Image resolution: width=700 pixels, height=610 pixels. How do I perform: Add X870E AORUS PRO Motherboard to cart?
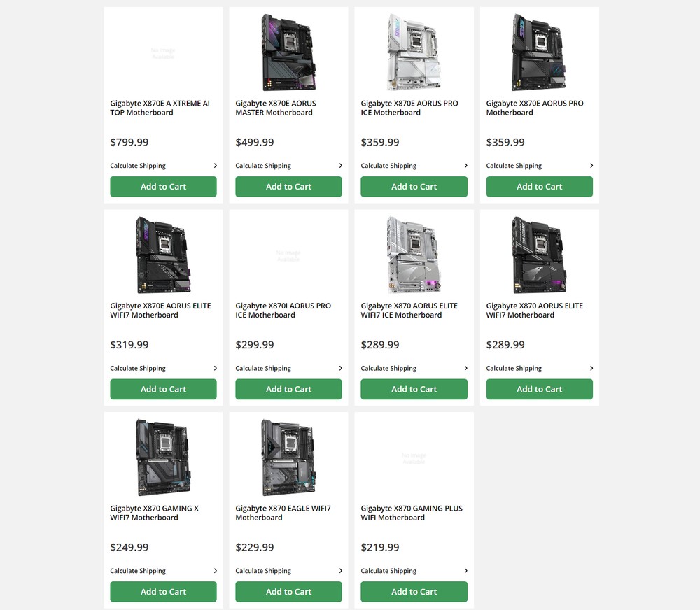click(539, 187)
